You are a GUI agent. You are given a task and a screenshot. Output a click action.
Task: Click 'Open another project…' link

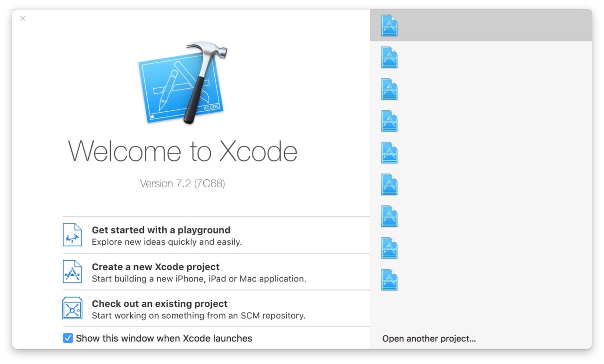429,339
